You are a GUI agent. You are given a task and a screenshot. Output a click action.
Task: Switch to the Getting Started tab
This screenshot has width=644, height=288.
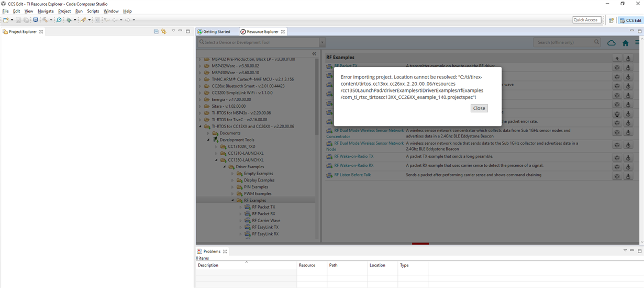click(217, 31)
